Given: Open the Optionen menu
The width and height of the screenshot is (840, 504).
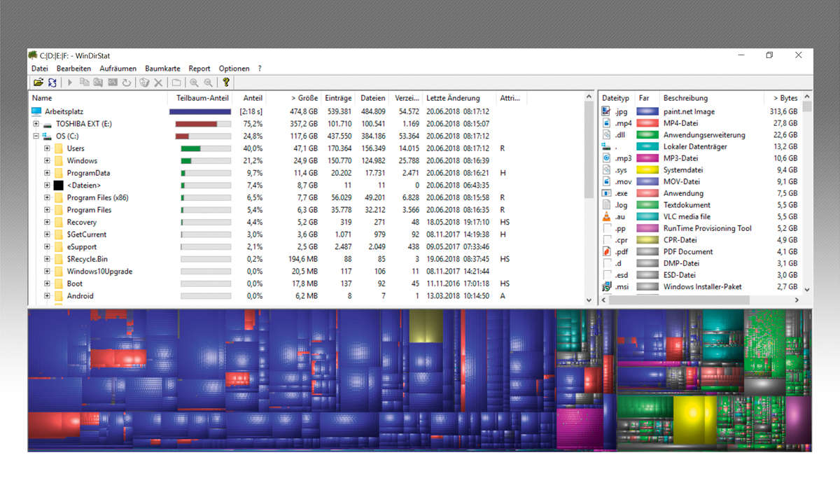Looking at the screenshot, I should point(234,69).
